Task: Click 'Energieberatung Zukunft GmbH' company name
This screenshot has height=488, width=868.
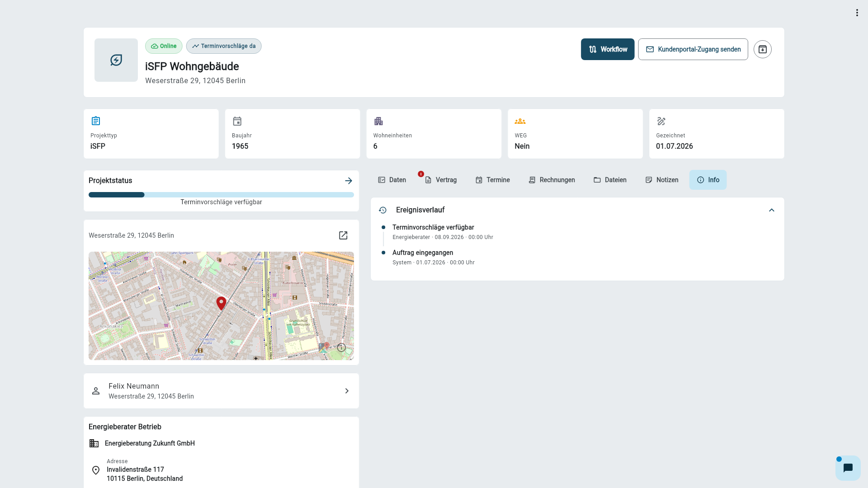Action: (150, 443)
